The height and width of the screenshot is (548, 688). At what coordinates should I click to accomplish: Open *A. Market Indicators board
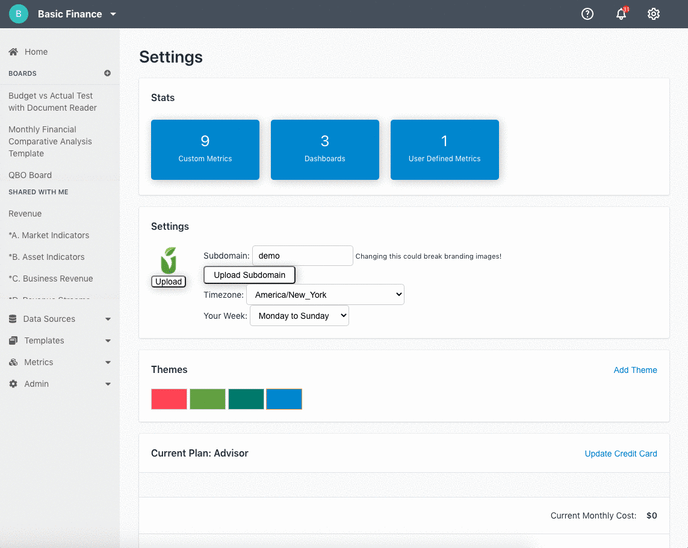click(49, 235)
